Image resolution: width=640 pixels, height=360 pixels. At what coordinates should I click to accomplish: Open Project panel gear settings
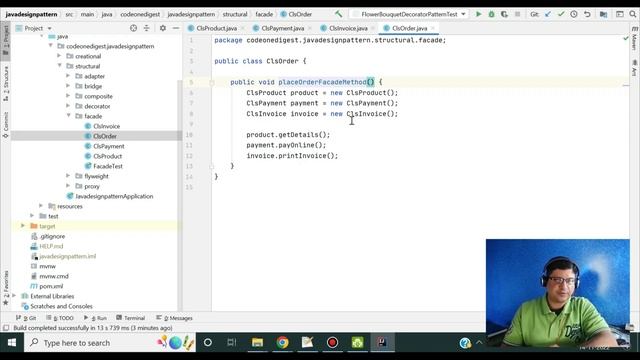[163, 28]
